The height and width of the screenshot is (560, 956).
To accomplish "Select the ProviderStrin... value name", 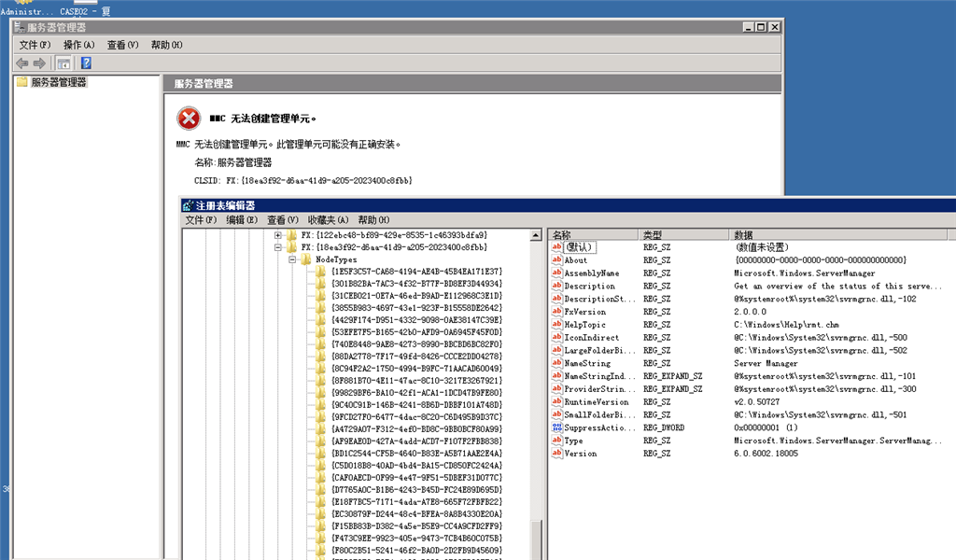I will click(x=600, y=389).
